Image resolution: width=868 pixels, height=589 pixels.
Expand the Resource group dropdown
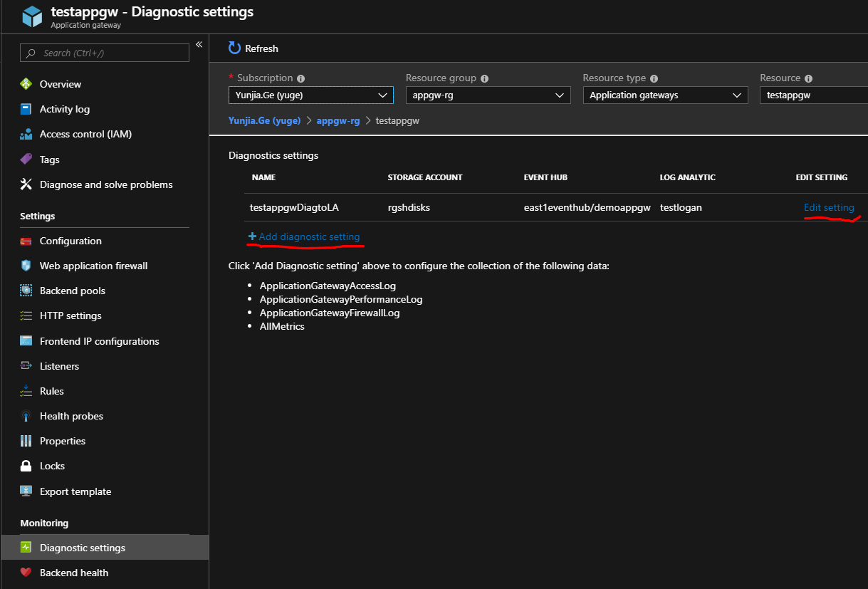click(x=488, y=95)
